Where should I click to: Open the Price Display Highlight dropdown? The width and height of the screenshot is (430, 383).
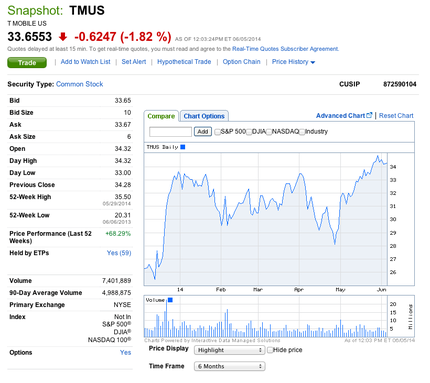(x=230, y=350)
